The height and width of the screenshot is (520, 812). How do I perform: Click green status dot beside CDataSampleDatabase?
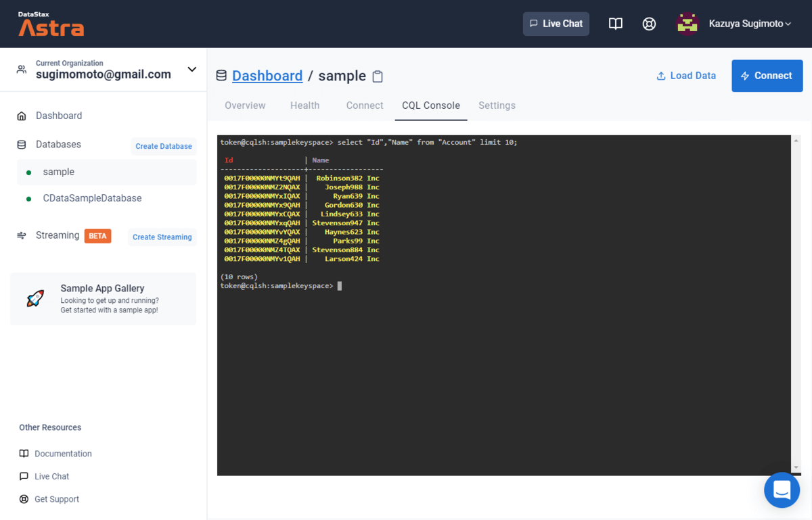(28, 199)
